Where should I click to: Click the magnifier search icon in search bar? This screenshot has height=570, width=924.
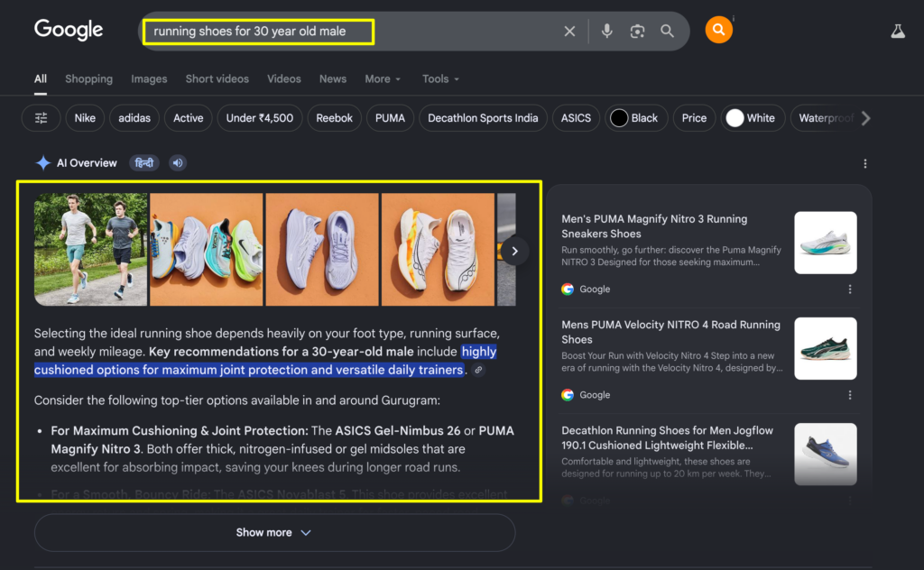point(667,32)
